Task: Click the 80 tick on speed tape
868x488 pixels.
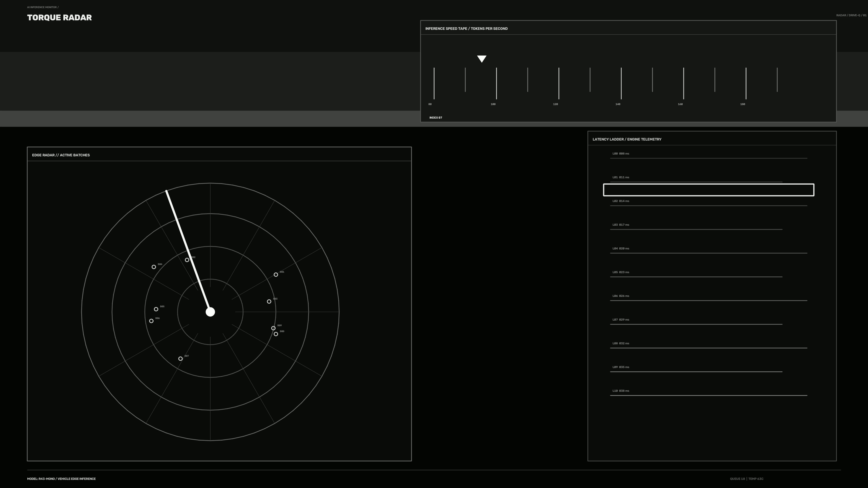Action: point(434,83)
